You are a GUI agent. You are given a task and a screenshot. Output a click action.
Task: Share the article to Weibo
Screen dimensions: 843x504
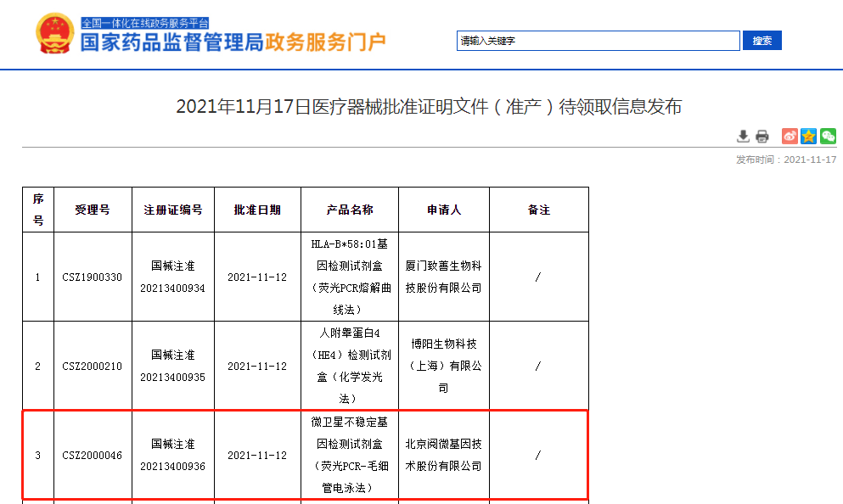click(790, 136)
